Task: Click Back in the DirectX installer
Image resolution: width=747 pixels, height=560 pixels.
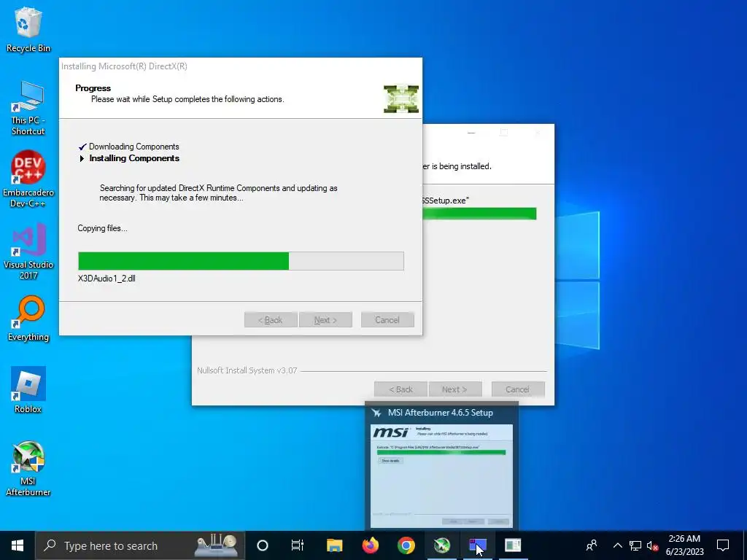Action: pos(271,320)
